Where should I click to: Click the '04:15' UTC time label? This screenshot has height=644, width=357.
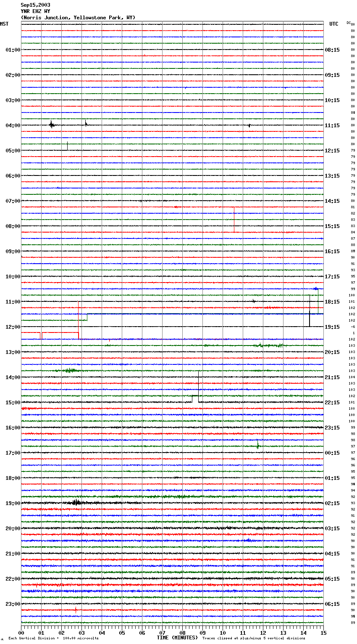[332, 554]
